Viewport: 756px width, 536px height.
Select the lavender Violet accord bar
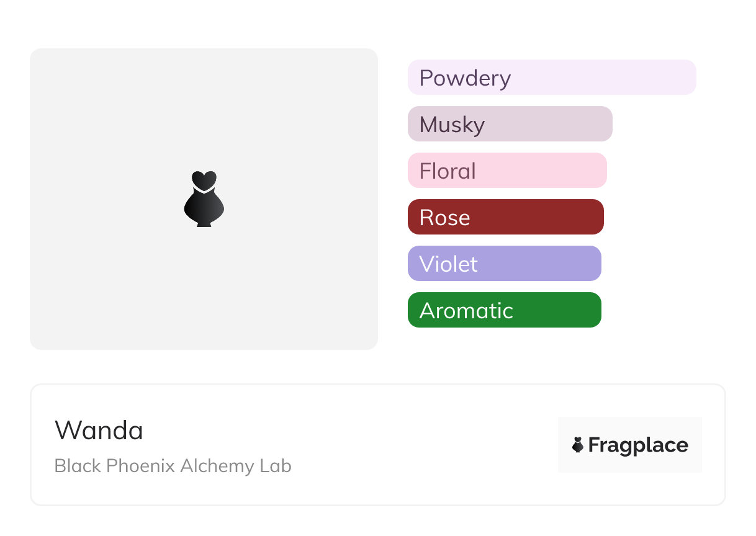point(505,264)
